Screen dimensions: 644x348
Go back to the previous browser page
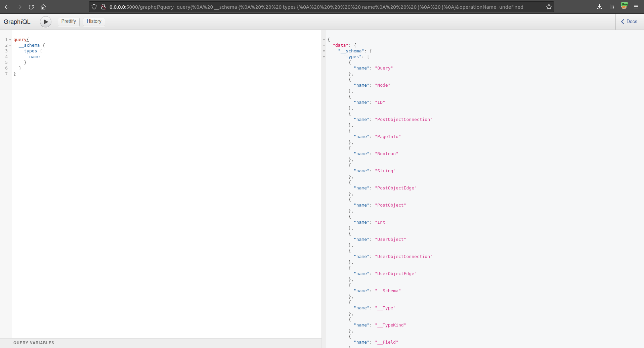(7, 7)
